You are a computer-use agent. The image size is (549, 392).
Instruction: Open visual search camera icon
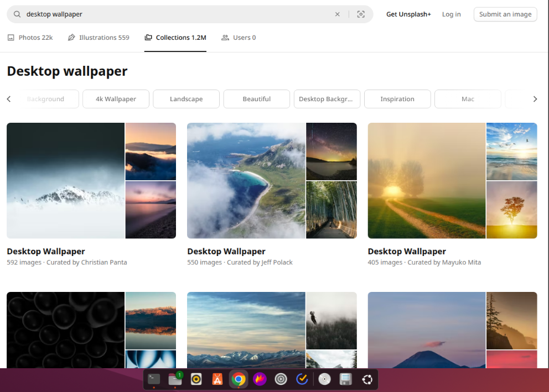tap(361, 14)
